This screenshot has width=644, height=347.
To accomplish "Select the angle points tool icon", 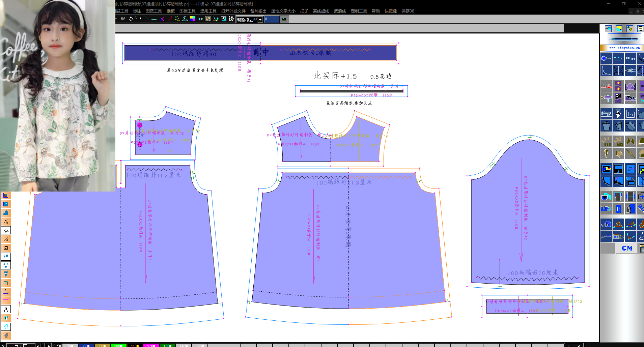I will (x=630, y=236).
